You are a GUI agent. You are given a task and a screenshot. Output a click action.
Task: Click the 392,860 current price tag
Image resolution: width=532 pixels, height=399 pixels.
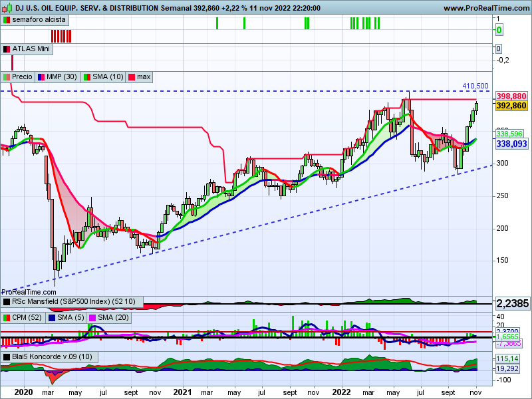(x=511, y=106)
